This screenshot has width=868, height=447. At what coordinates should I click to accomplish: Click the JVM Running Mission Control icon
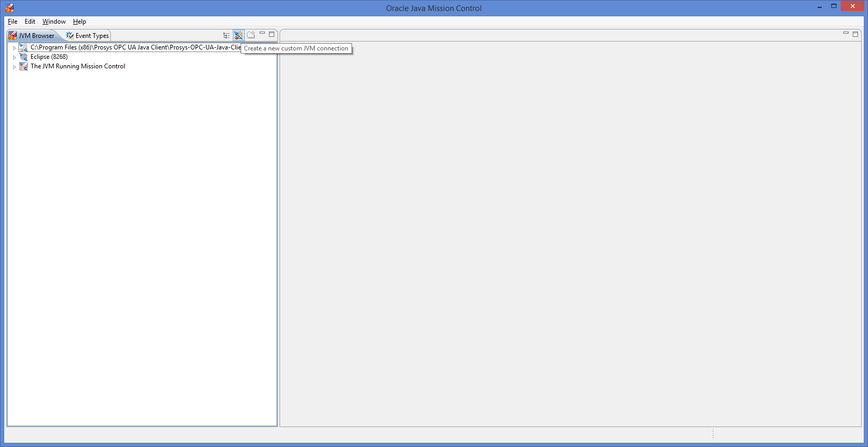(x=23, y=66)
